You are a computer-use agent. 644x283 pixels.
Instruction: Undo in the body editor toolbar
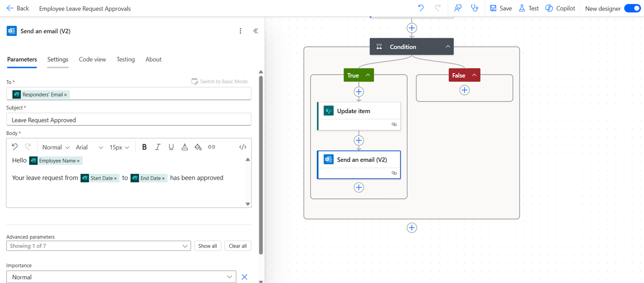15,147
